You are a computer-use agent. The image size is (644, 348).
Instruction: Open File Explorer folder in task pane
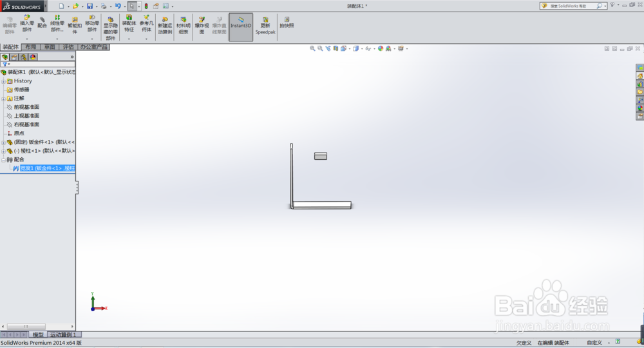(640, 92)
